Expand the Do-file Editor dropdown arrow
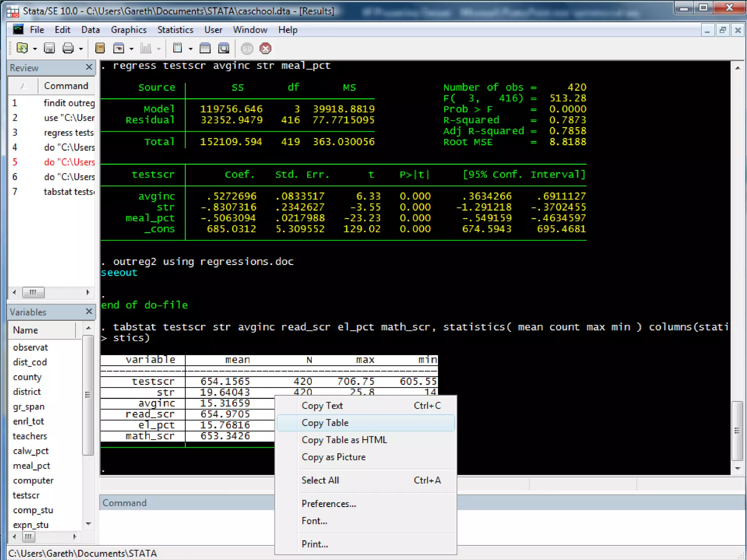 coord(190,49)
